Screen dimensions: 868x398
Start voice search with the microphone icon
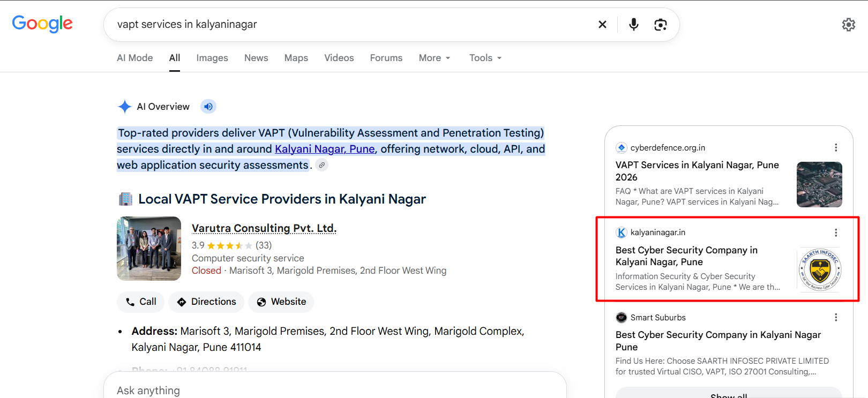pyautogui.click(x=633, y=24)
